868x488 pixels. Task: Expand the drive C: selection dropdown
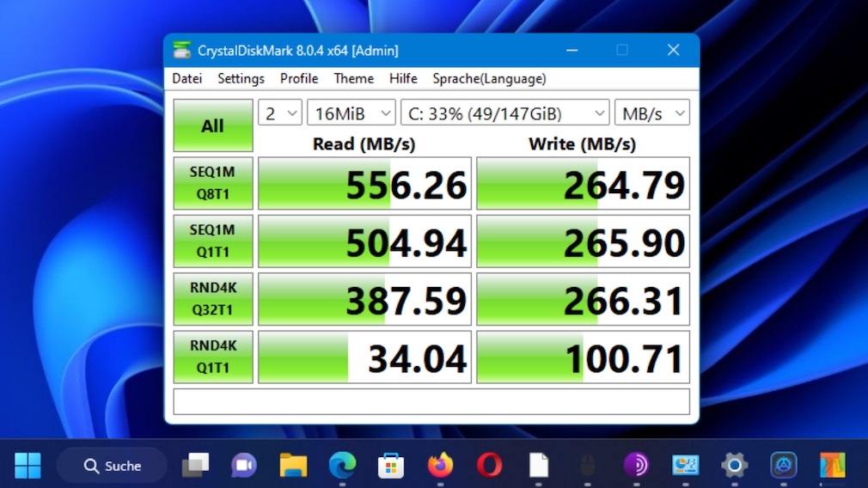(504, 113)
